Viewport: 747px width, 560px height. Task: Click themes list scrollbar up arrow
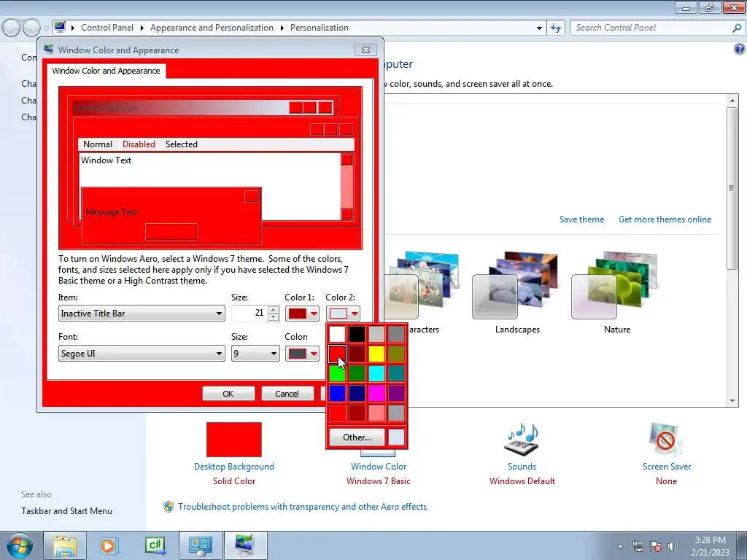click(732, 101)
